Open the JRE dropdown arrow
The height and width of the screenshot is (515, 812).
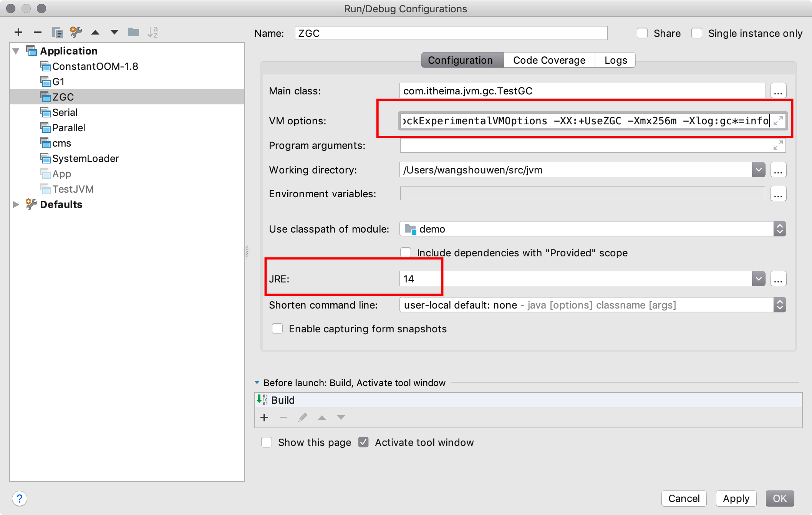(x=758, y=279)
